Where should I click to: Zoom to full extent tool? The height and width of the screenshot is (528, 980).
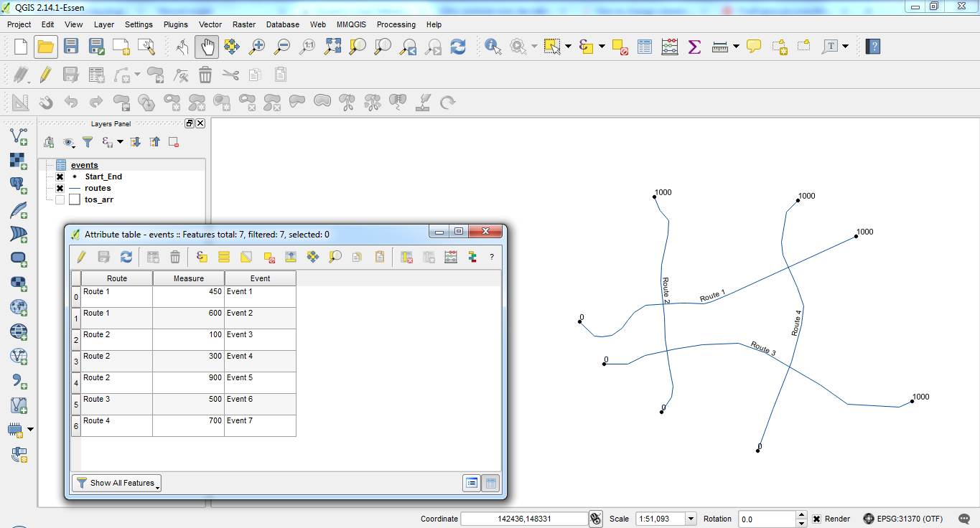pos(332,47)
